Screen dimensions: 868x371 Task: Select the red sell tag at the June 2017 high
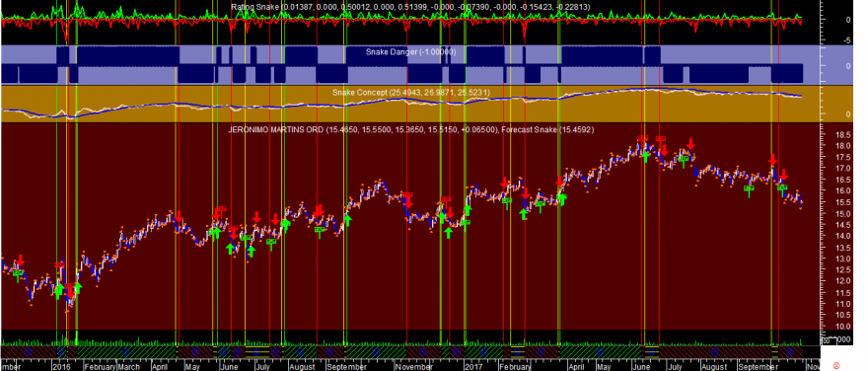click(x=643, y=138)
